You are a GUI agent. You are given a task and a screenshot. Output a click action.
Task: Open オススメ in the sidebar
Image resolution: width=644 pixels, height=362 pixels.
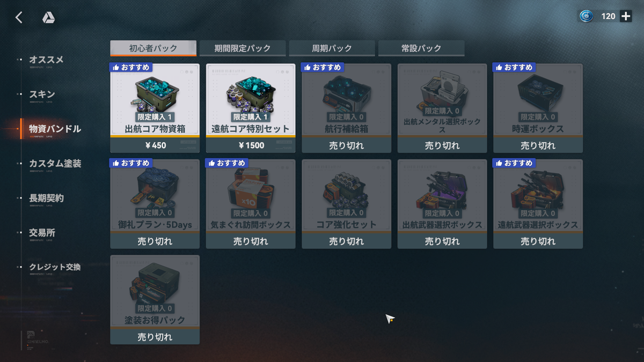click(x=46, y=60)
